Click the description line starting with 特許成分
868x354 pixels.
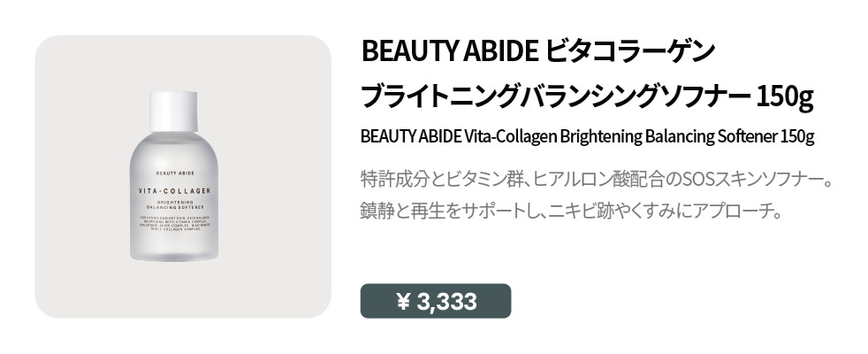pyautogui.click(x=597, y=178)
